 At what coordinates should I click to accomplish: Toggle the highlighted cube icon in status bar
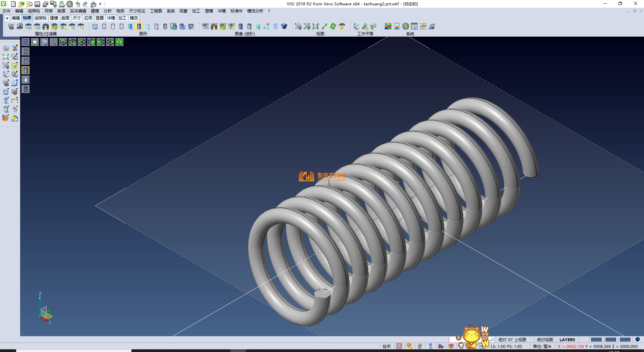(451, 346)
